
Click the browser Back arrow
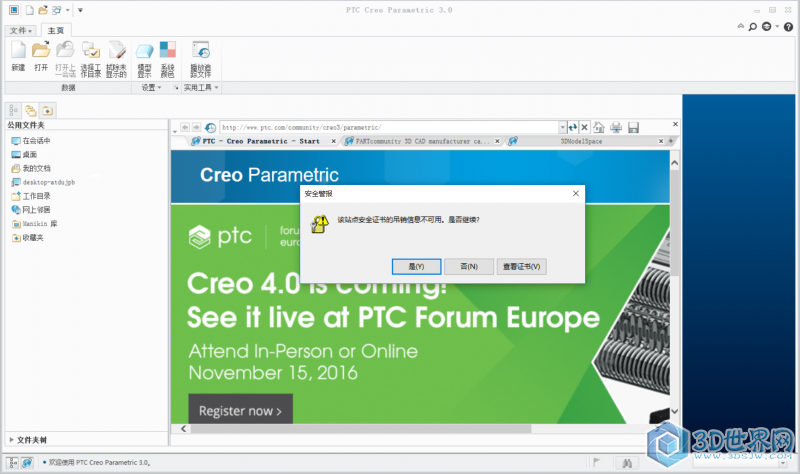pyautogui.click(x=185, y=127)
